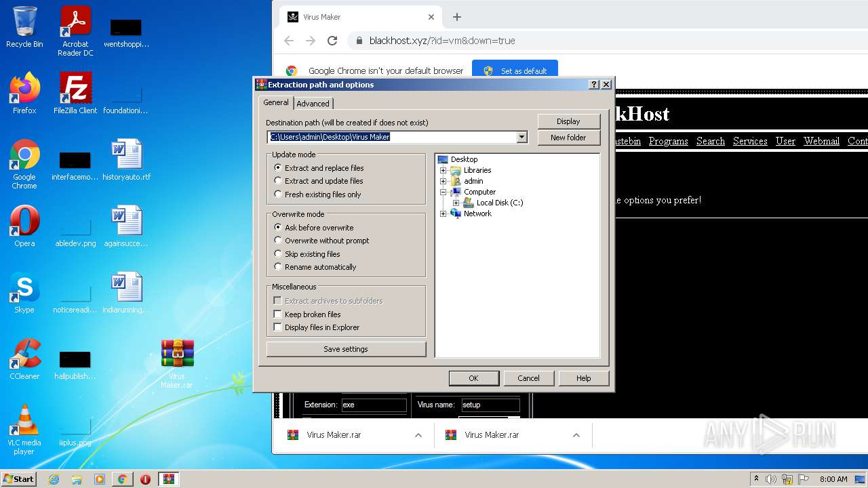Image resolution: width=868 pixels, height=488 pixels.
Task: Select Extract and replace files option
Action: (319, 168)
